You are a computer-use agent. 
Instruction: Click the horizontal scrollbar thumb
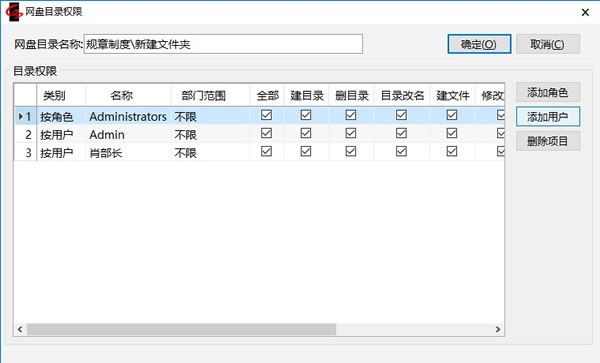point(181,329)
